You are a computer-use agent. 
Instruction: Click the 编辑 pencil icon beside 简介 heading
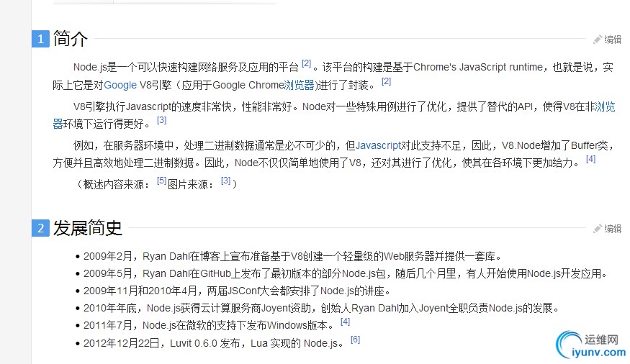tap(598, 40)
